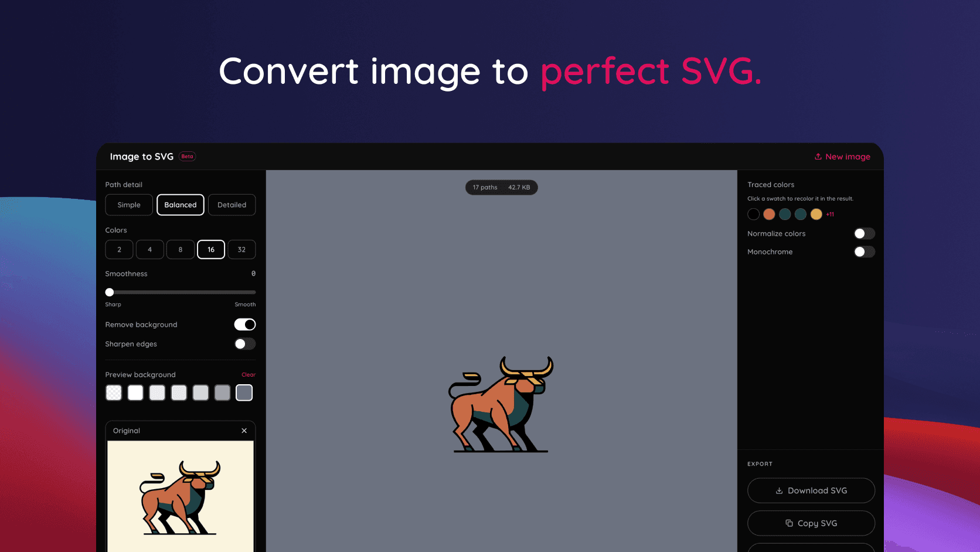Select the transparent checkerboard preview background

click(x=114, y=392)
